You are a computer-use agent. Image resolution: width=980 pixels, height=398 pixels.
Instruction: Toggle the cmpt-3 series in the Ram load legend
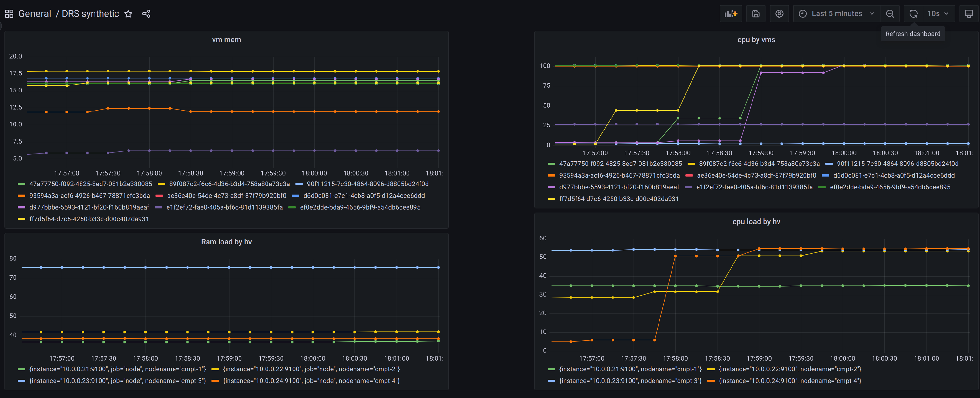point(117,381)
